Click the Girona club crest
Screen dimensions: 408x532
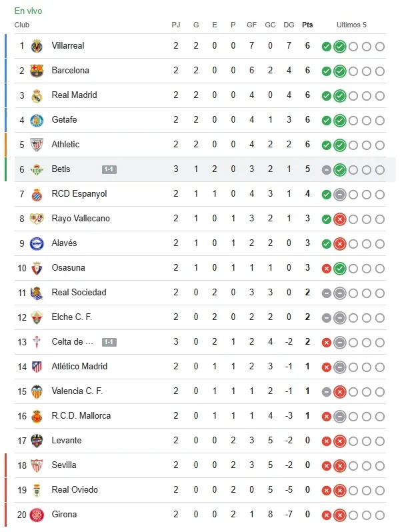37,515
